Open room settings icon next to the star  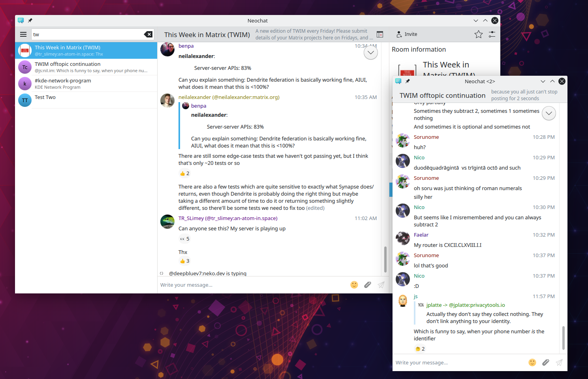tap(492, 34)
